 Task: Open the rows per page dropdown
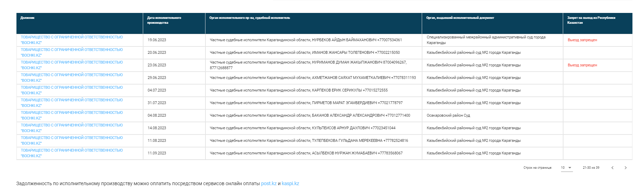[566, 168]
